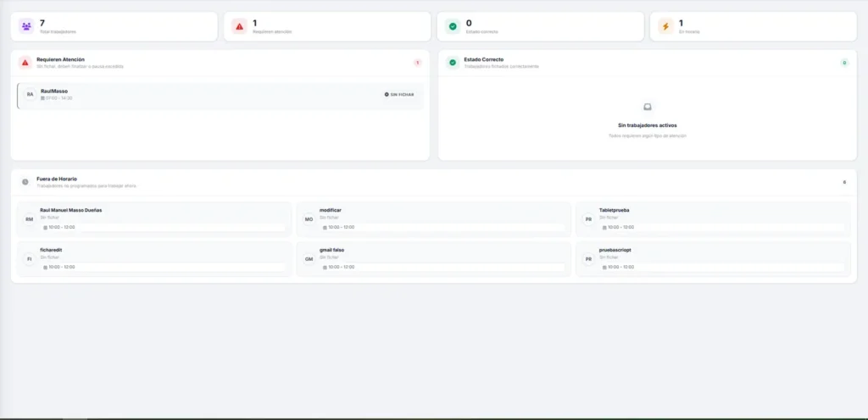This screenshot has width=868, height=420.
Task: Click the calendar icon in ficharedit's schedule
Action: 46,268
